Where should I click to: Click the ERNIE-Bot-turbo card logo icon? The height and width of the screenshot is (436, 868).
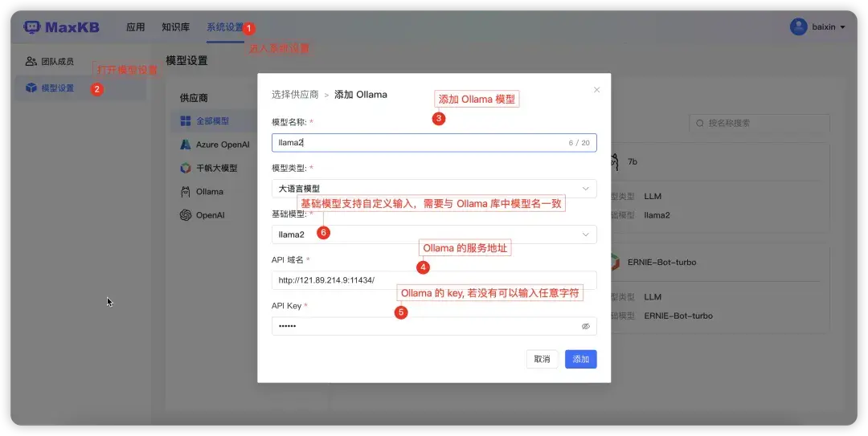615,263
